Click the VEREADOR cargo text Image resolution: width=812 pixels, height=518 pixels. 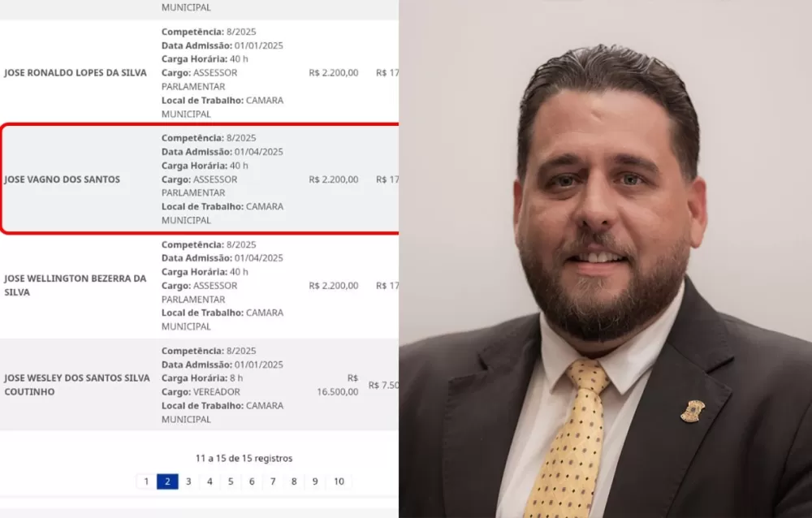(217, 391)
